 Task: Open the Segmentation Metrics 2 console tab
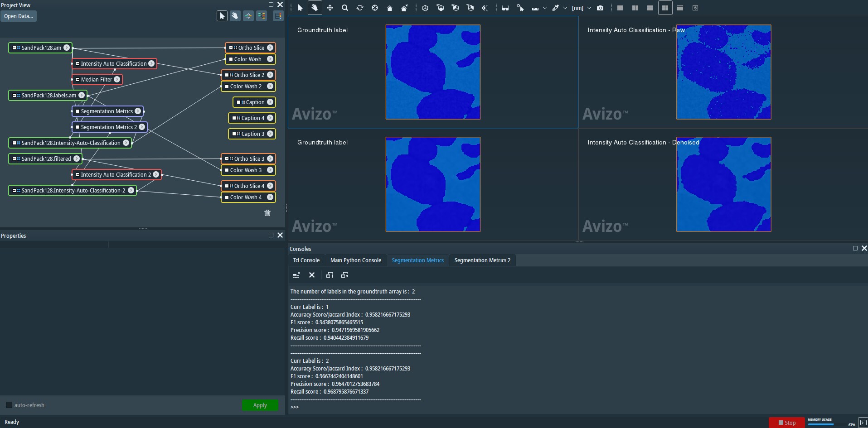482,260
